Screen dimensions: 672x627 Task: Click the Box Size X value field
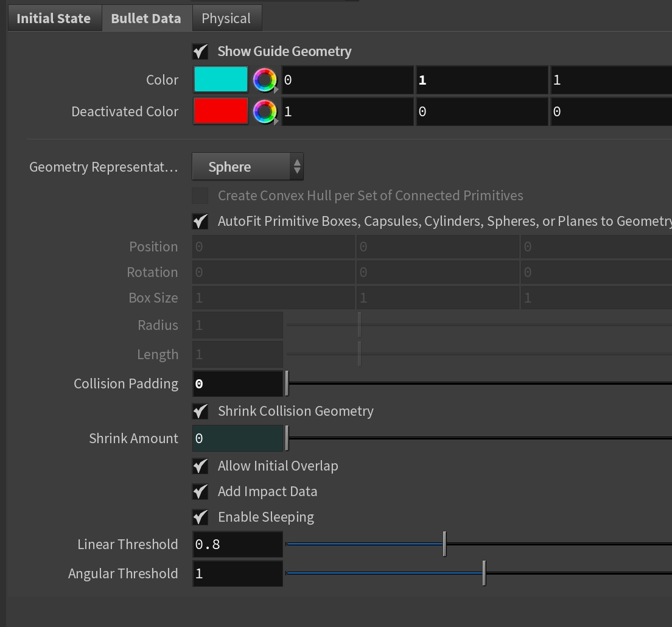pyautogui.click(x=273, y=298)
